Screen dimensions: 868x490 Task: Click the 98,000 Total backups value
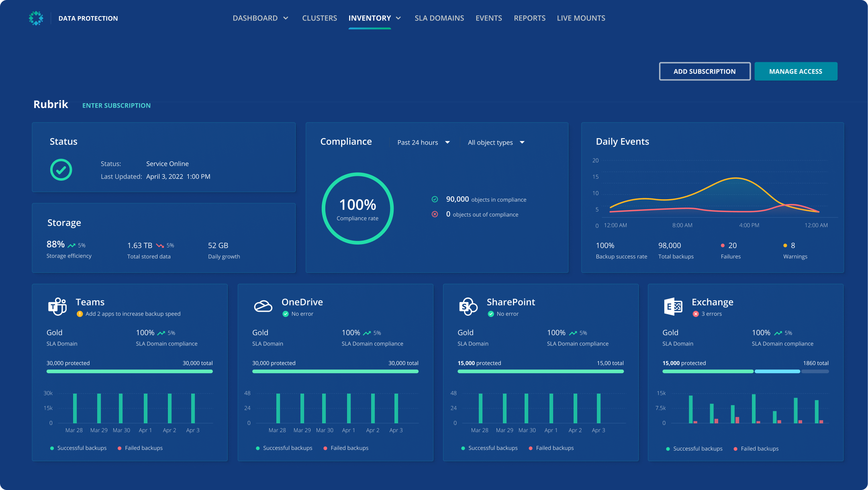pyautogui.click(x=670, y=245)
